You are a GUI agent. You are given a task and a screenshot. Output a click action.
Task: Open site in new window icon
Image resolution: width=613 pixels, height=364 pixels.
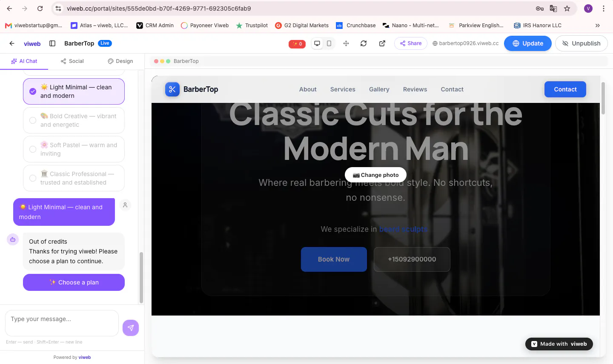click(382, 43)
